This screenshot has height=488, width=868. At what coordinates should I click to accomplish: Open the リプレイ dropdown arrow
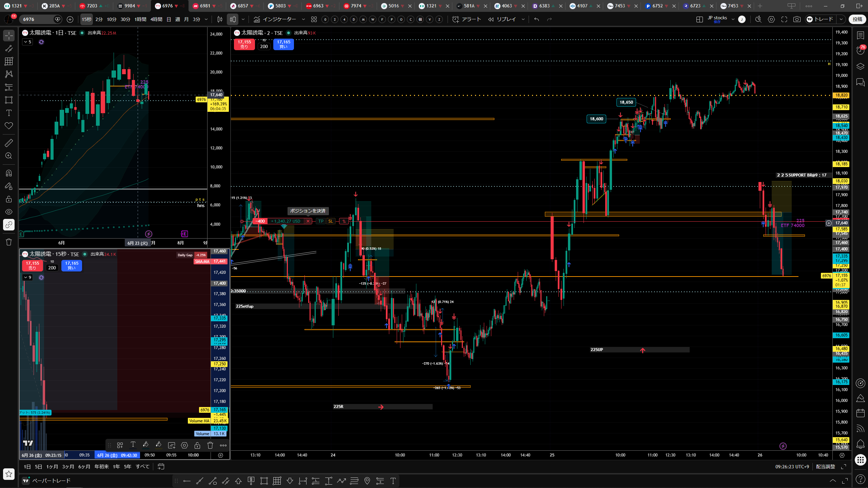tap(523, 19)
